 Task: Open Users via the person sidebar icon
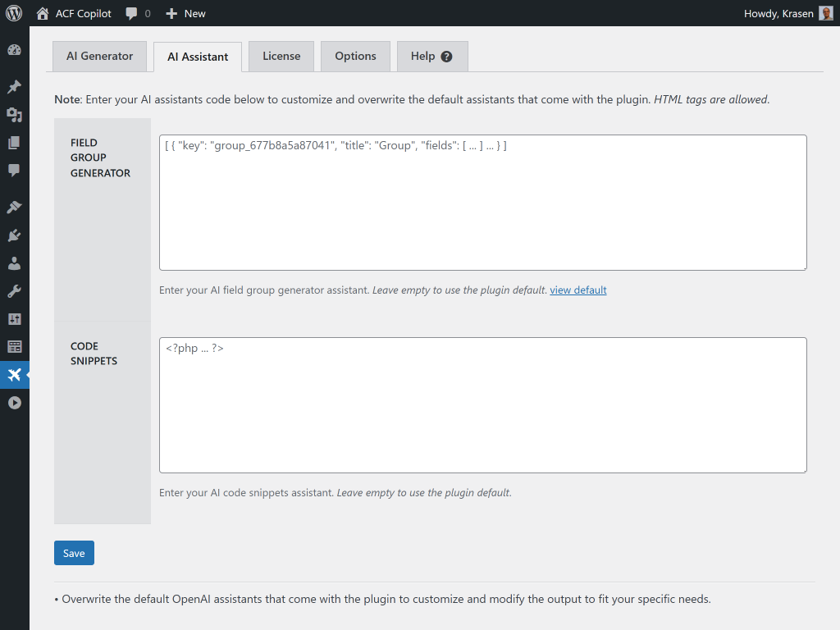coord(15,263)
